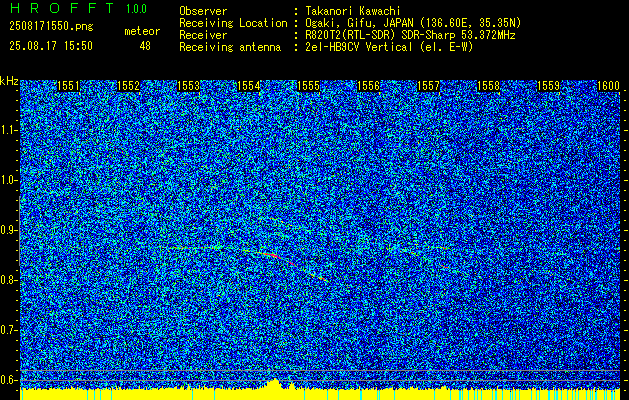Click the 1552 time marker

[x=128, y=86]
